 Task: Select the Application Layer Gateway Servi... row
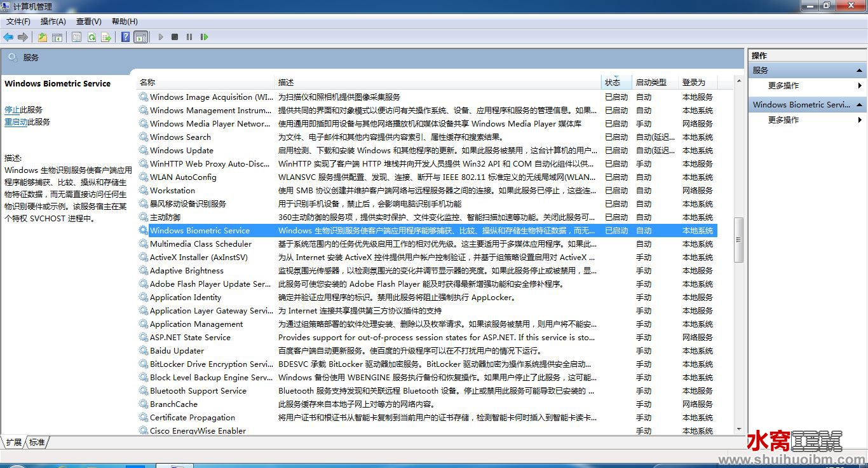point(428,311)
